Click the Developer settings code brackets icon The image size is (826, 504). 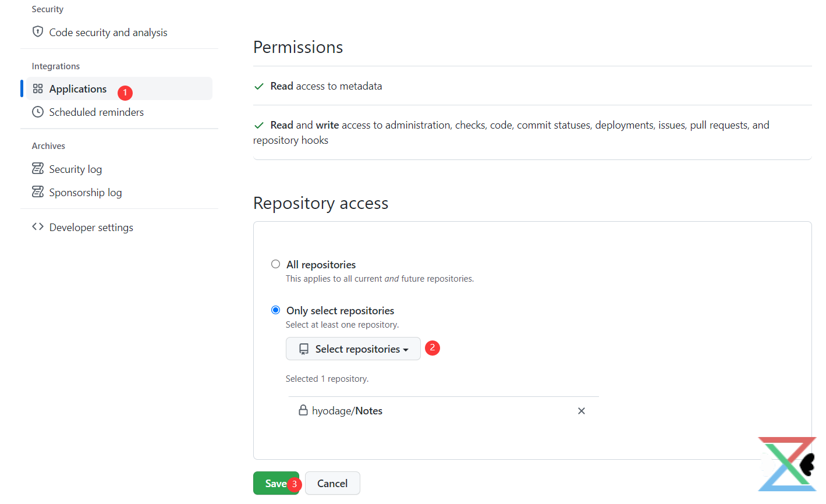tap(38, 227)
